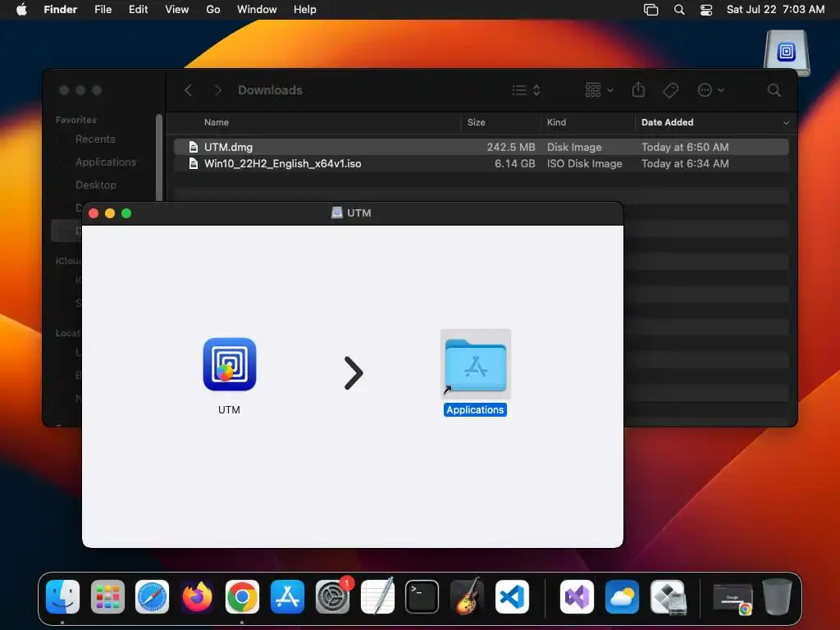Open the Window menu
Image resolution: width=840 pixels, height=630 pixels.
click(257, 9)
